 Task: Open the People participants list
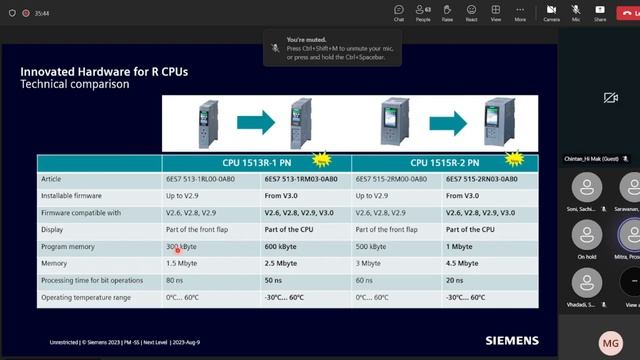pos(423,13)
